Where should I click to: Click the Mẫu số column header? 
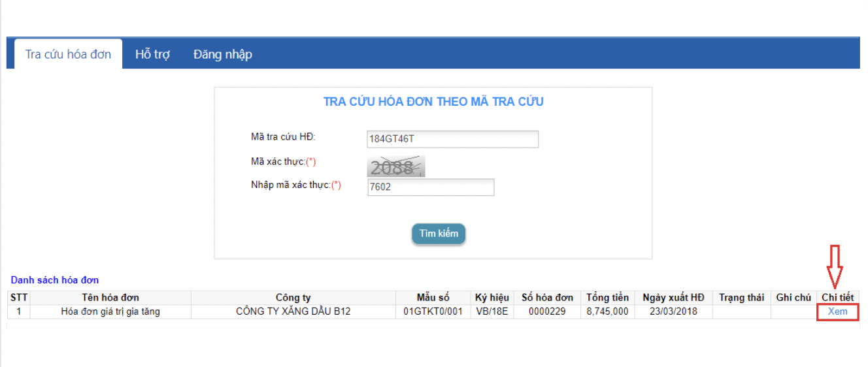433,298
